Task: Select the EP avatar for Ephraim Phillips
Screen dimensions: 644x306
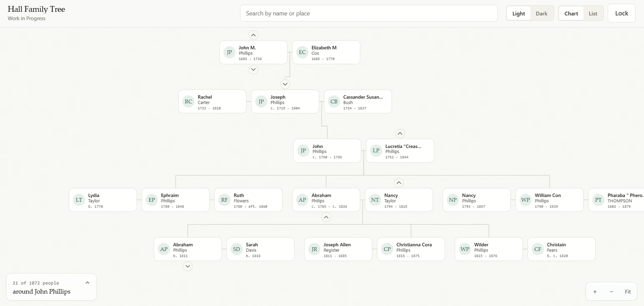Action: pos(152,200)
